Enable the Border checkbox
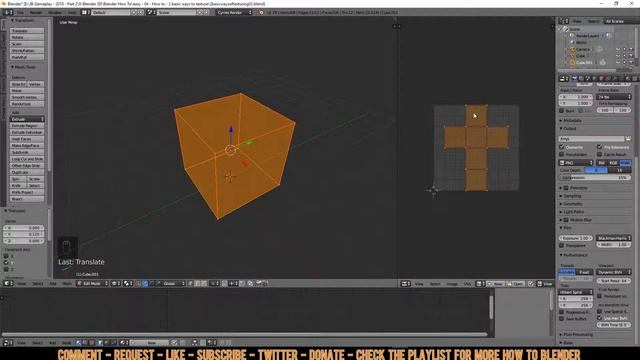Screen dimensions: 640x360 [x=562, y=111]
